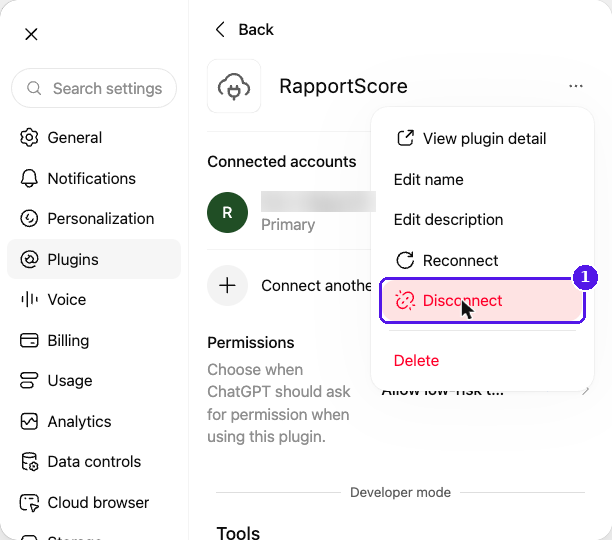Click the Tools heading
This screenshot has height=540, width=612.
tap(238, 533)
